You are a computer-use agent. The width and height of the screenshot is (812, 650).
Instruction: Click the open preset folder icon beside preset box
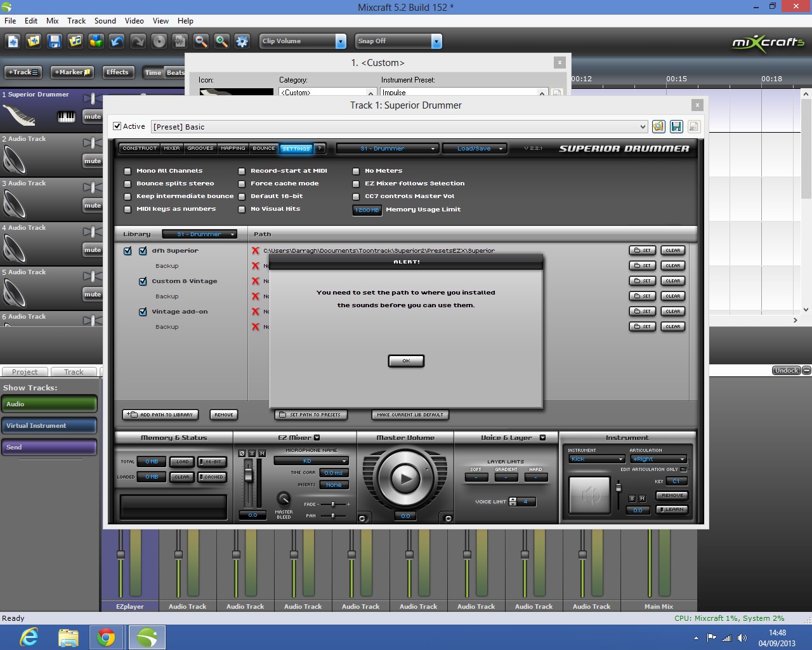658,126
